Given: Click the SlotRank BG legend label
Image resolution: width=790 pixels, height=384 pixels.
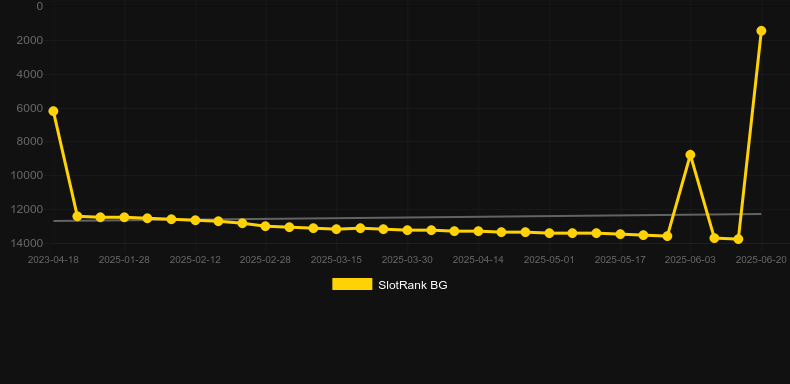Looking at the screenshot, I should click(413, 285).
